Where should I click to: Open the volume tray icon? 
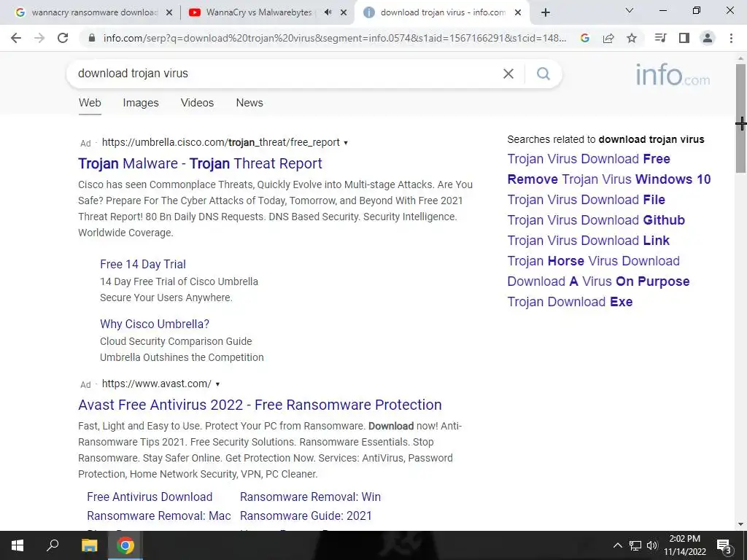[651, 545]
